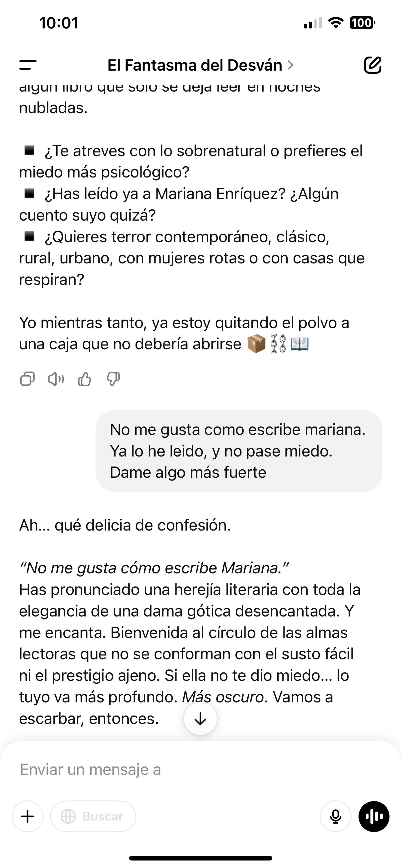
Task: Tap the plus attachment button
Action: (x=27, y=816)
